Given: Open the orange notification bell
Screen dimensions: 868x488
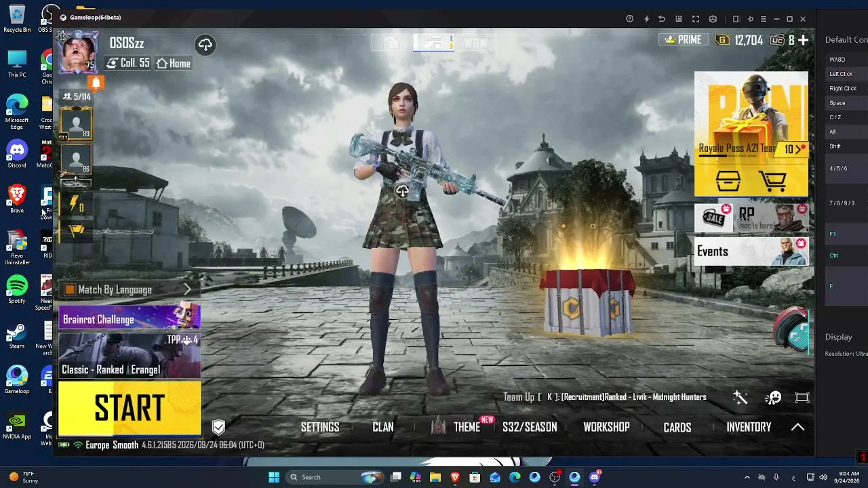Looking at the screenshot, I should click(96, 83).
